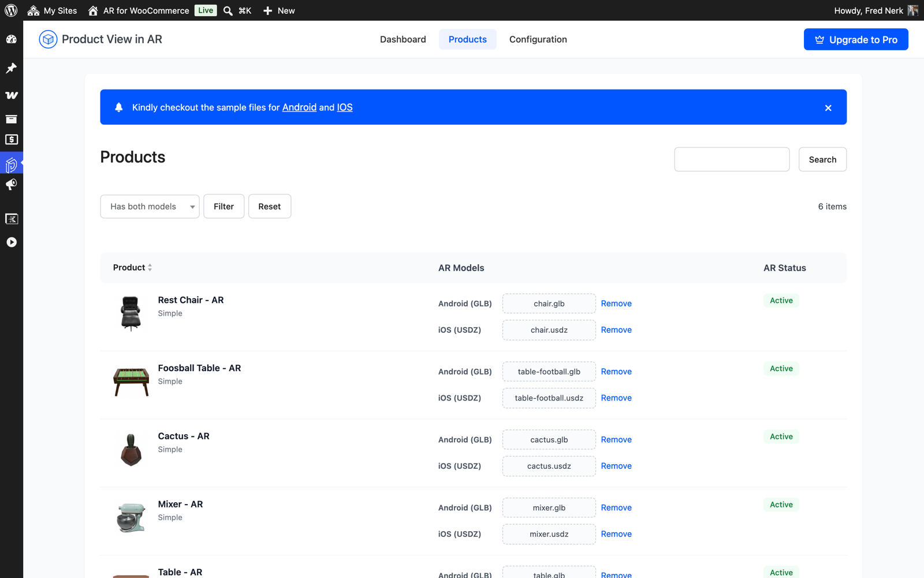Open the Kadence-style sidebar icon below Marketing
924x578 pixels.
(x=12, y=218)
